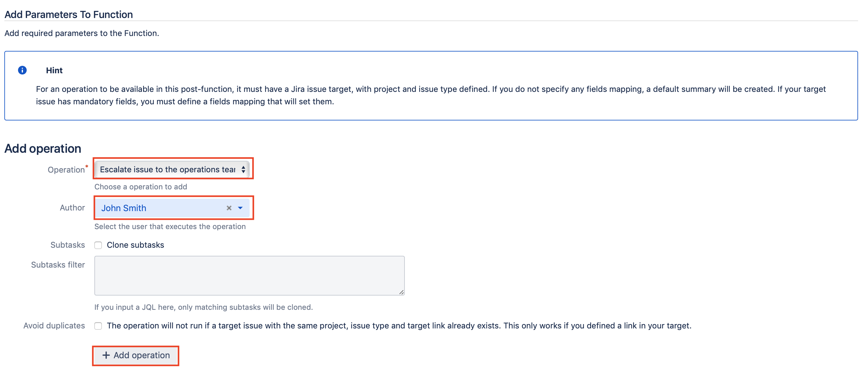
Task: Click the Hint label text
Action: (54, 70)
